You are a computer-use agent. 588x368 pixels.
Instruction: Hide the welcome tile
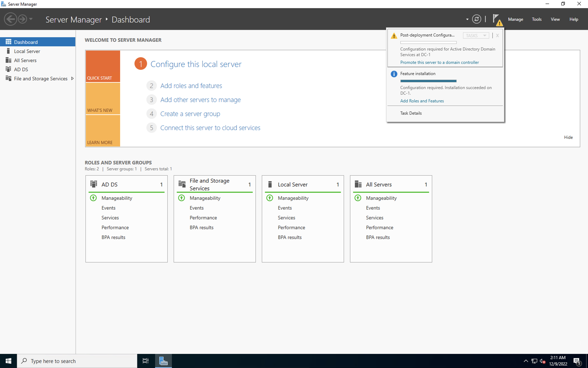(568, 137)
